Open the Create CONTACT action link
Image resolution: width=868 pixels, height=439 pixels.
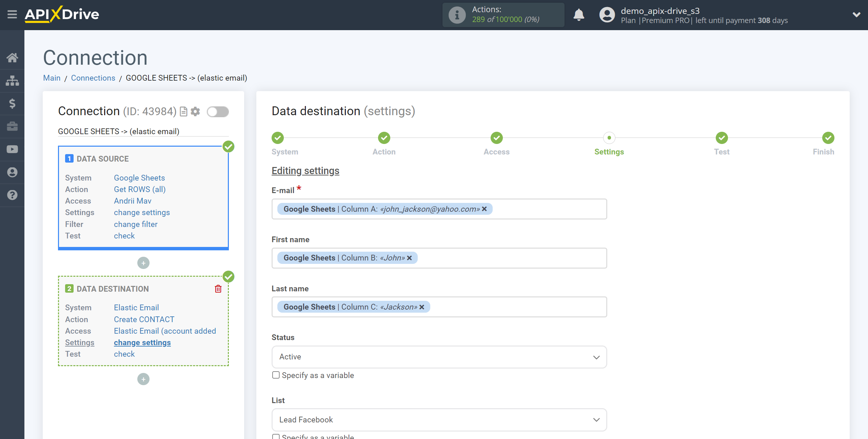144,319
